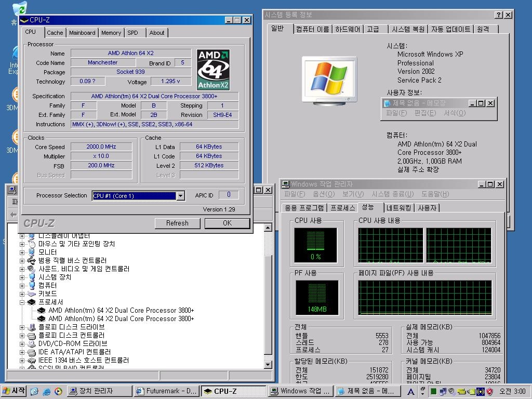
Task: Expand DVD/CD-ROM 드라이브 node
Action: tap(22, 344)
